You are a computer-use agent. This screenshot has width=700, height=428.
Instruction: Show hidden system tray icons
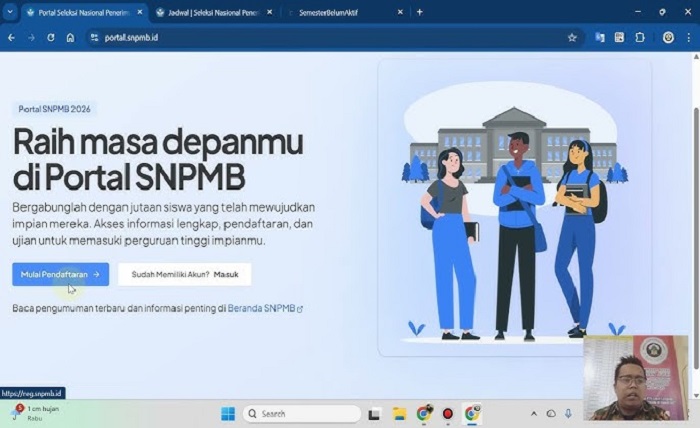click(534, 414)
